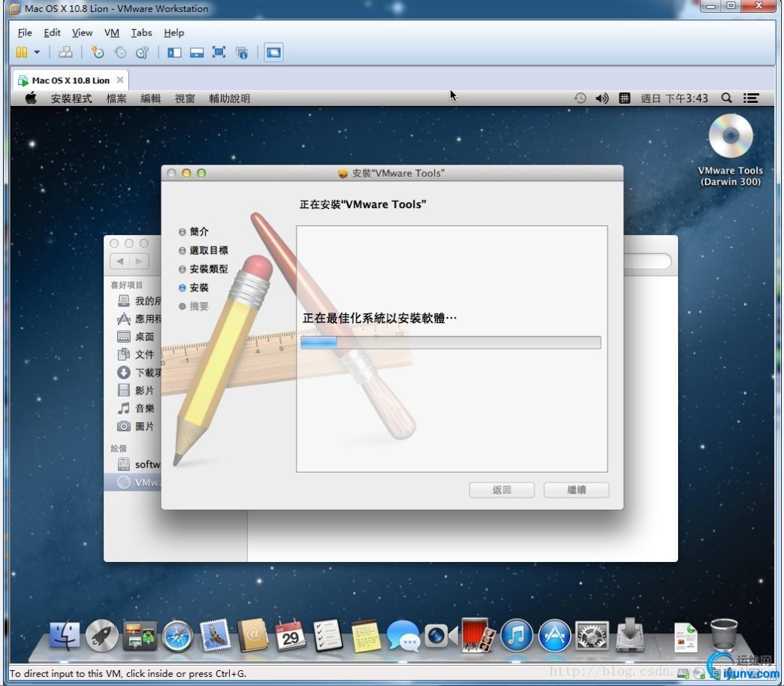Click the Finder search field

[648, 261]
